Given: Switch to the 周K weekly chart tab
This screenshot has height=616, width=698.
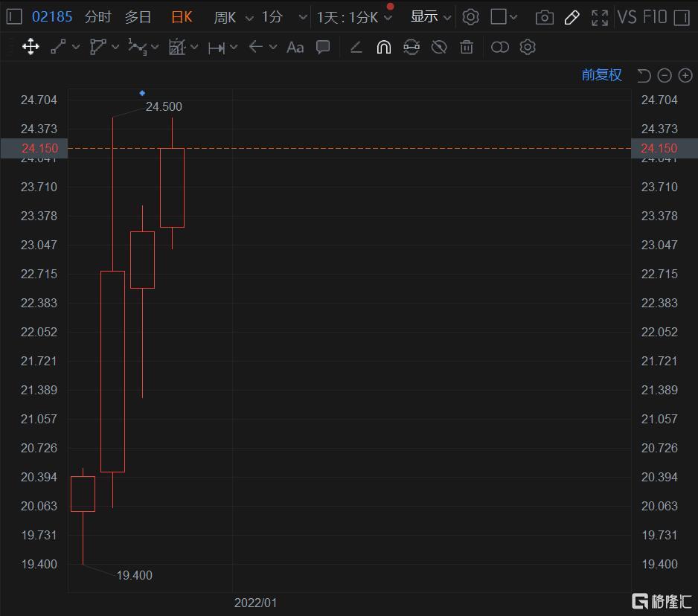Looking at the screenshot, I should [x=224, y=16].
